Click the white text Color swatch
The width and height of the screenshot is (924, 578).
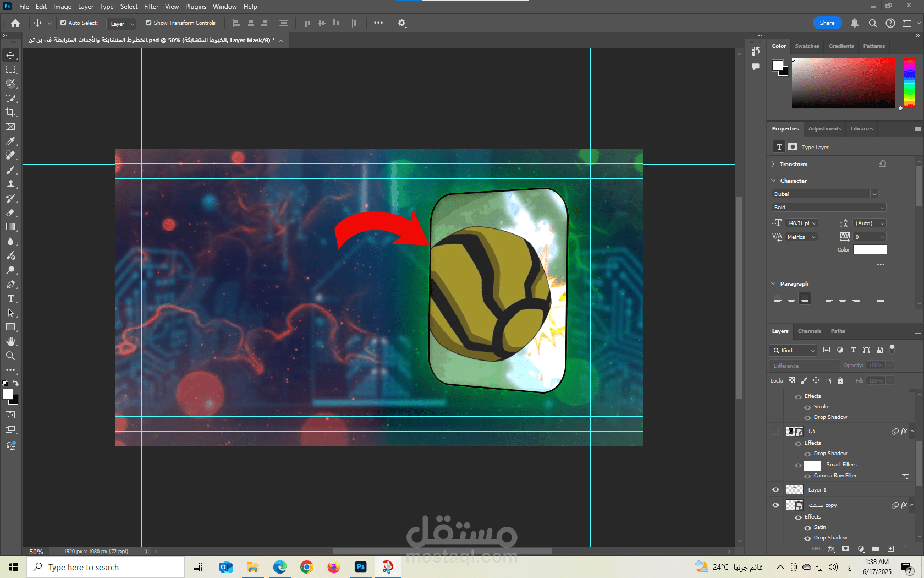point(870,250)
